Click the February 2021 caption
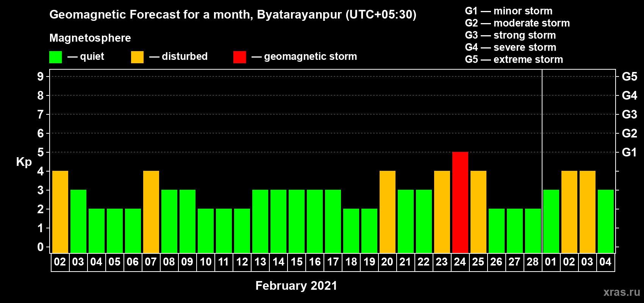 296,286
